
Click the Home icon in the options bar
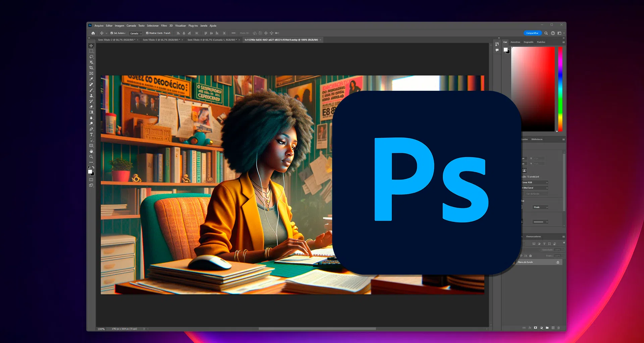coord(93,33)
